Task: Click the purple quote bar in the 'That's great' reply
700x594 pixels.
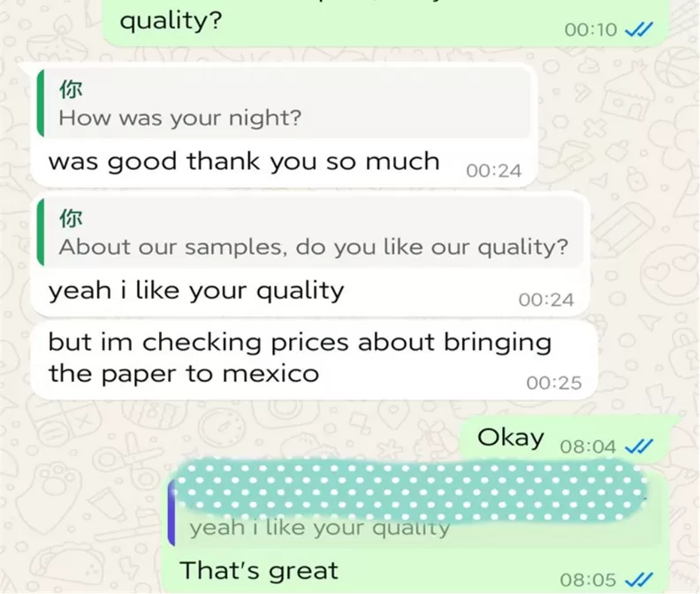Action: (171, 513)
